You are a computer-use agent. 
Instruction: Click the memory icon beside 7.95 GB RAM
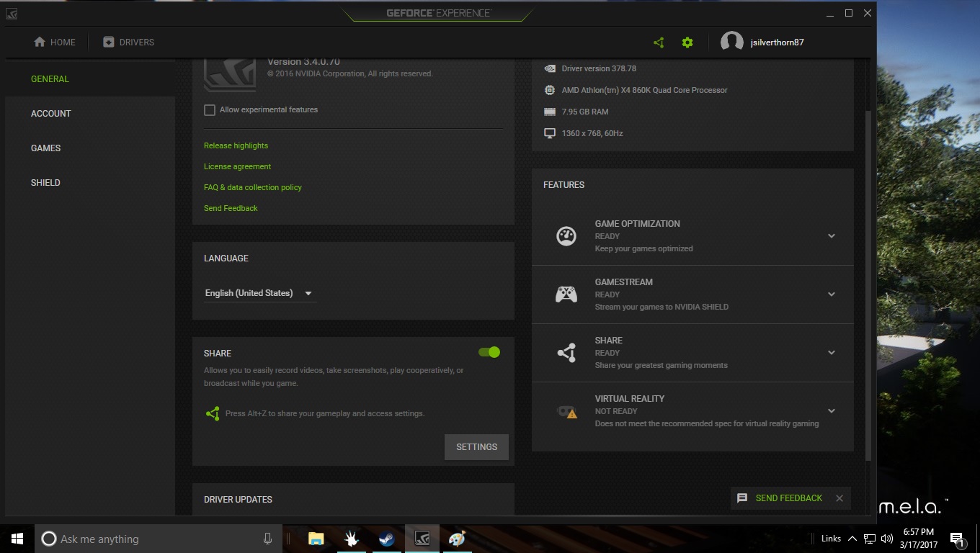[x=550, y=112]
